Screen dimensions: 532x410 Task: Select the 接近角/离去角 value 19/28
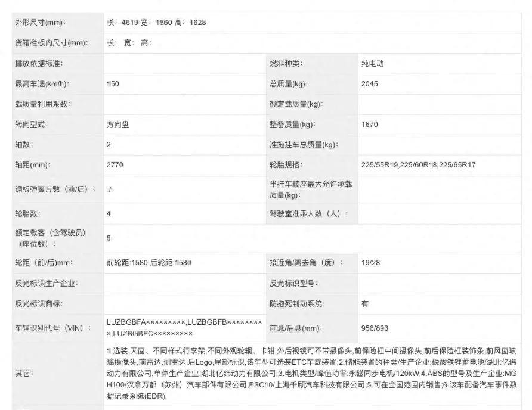(x=369, y=262)
